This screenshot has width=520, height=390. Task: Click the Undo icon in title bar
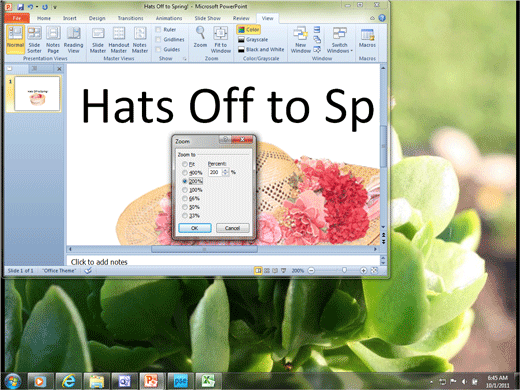click(x=30, y=7)
